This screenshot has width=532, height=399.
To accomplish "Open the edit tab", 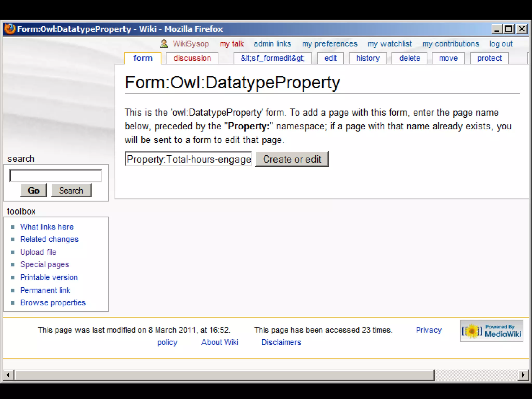I will pos(330,58).
